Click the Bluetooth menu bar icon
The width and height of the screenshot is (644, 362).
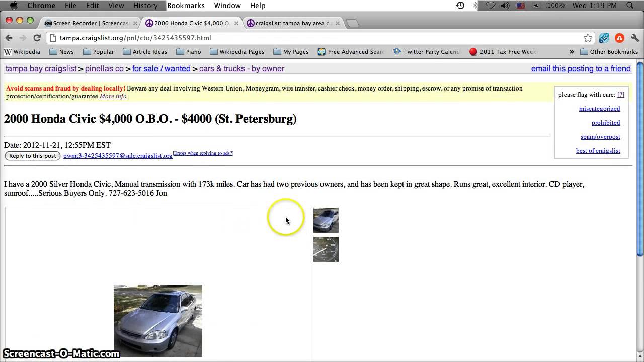[x=475, y=6]
